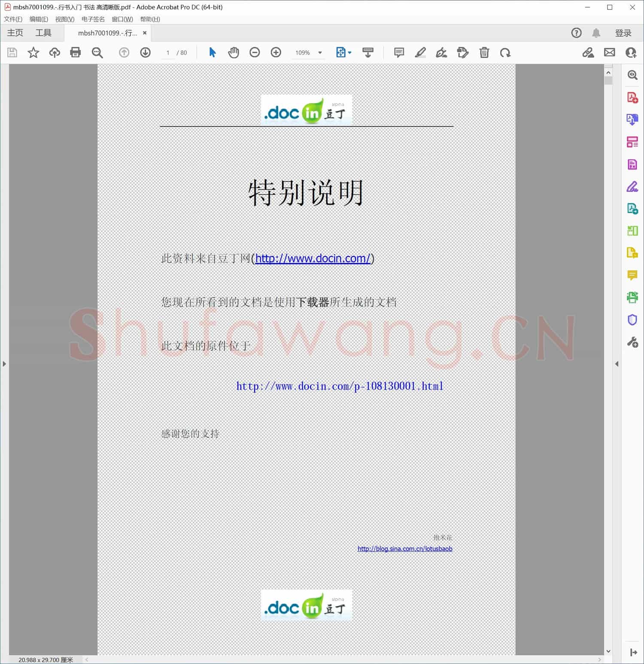
Task: Open the zoom level dropdown
Action: click(319, 52)
